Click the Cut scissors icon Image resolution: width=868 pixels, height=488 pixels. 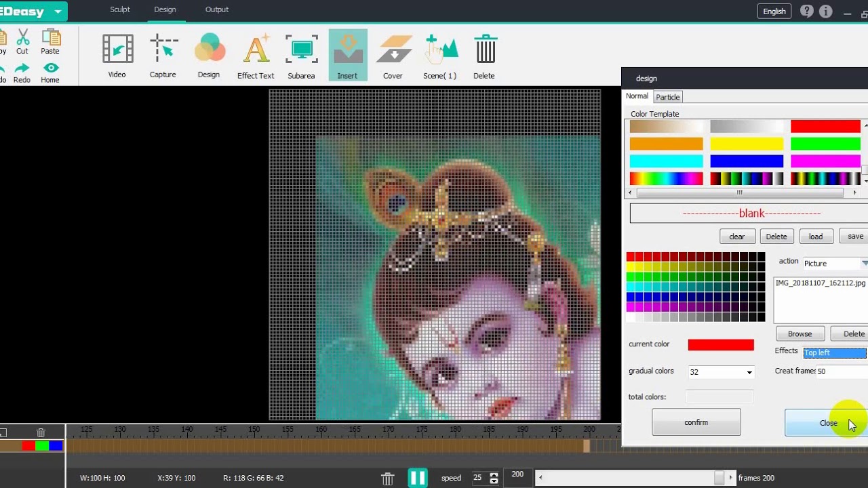(22, 41)
